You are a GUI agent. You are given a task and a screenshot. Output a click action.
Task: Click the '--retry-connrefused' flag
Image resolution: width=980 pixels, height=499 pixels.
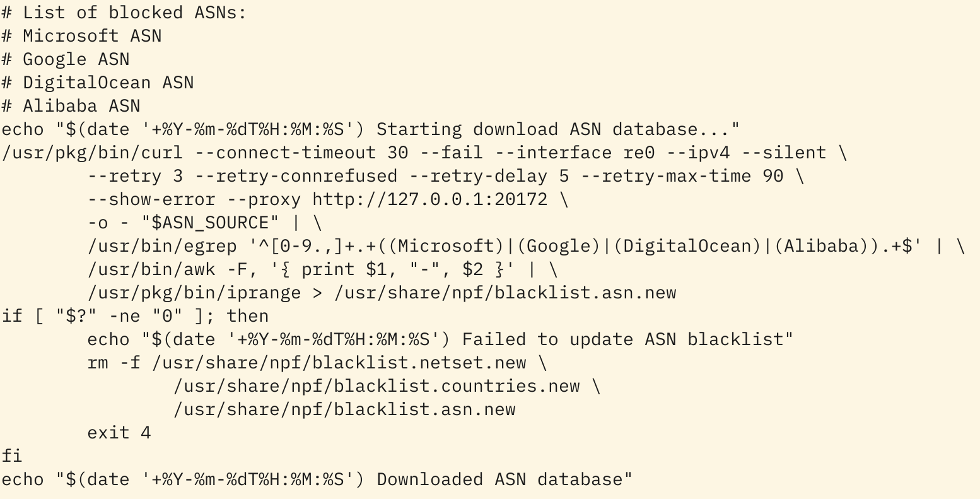[x=295, y=176]
